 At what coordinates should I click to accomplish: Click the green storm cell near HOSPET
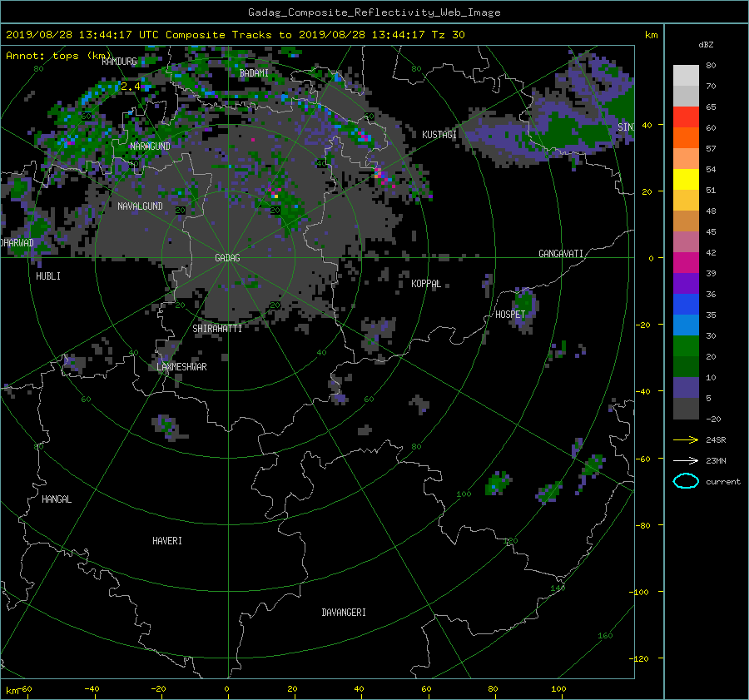(x=524, y=308)
